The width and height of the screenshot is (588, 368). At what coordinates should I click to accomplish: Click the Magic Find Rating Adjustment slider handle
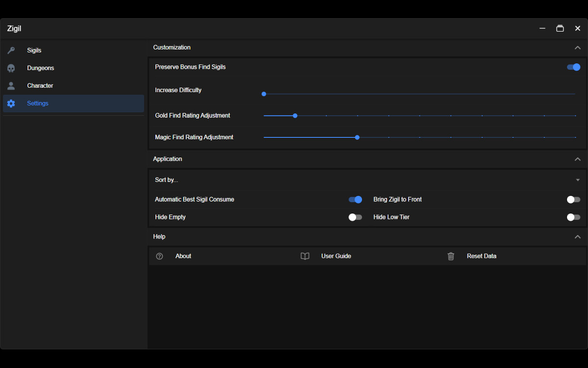click(x=357, y=137)
